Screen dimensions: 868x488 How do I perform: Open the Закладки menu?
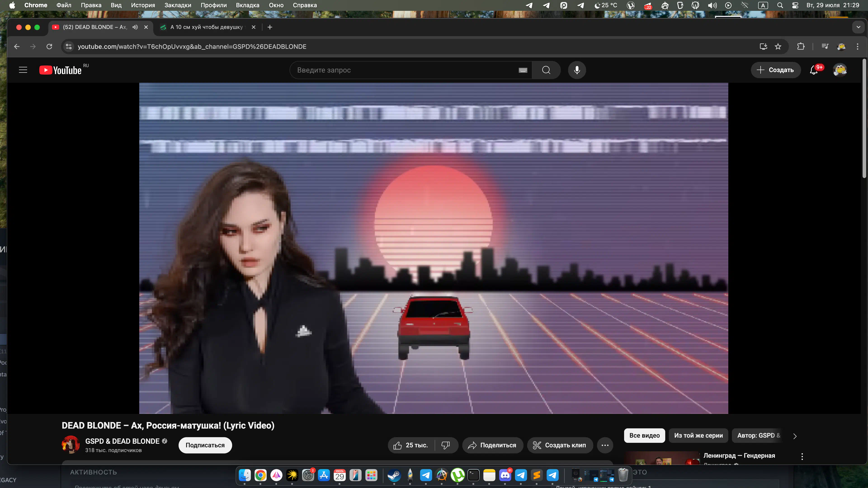tap(178, 5)
